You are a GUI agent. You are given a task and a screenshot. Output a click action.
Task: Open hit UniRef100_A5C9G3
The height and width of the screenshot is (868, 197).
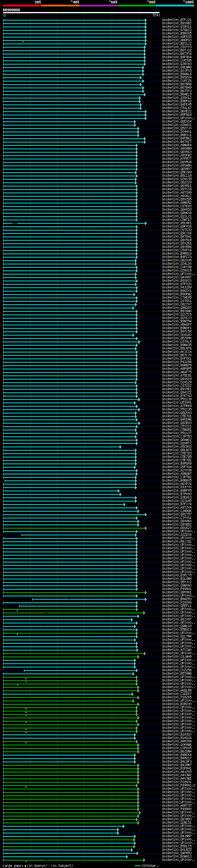(x=177, y=446)
